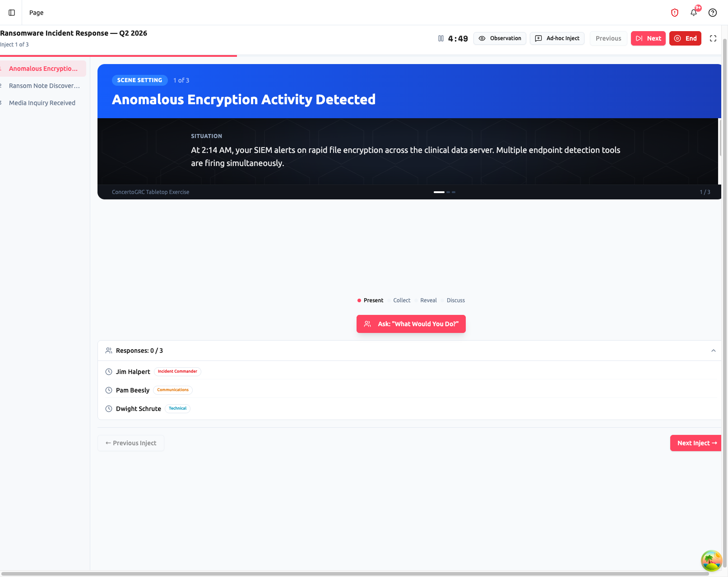728x577 pixels.
Task: Toggle the sidebar panel icon
Action: (x=12, y=13)
